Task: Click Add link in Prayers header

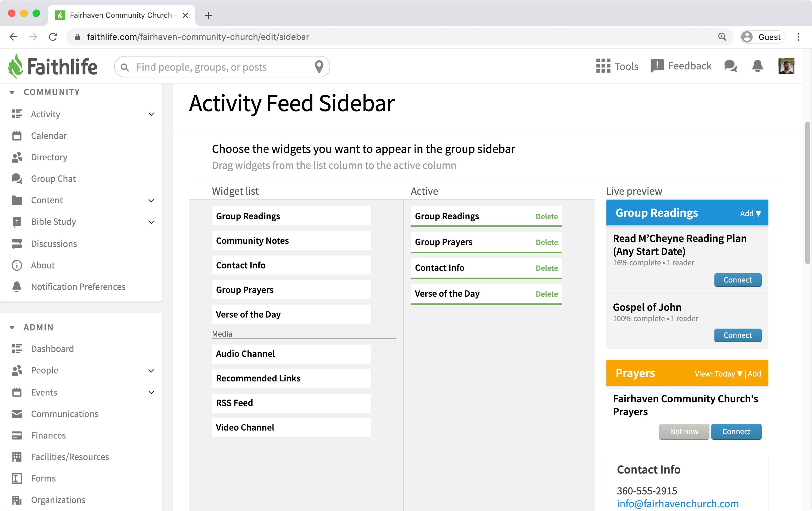Action: 754,374
